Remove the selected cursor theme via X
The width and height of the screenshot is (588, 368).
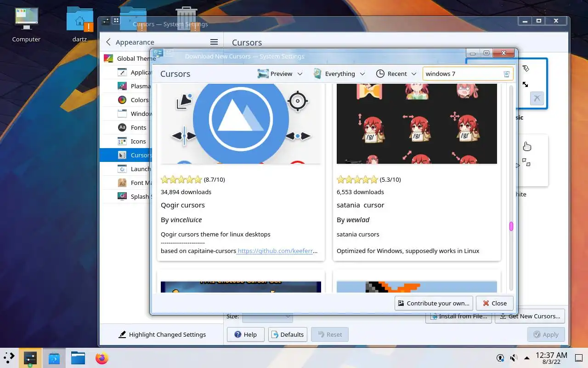[537, 98]
